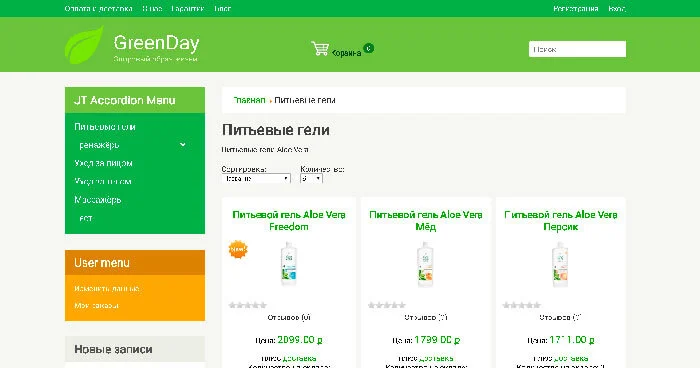Open Aloe Vera Freedom bottle image
The image size is (700, 368).
tap(288, 263)
